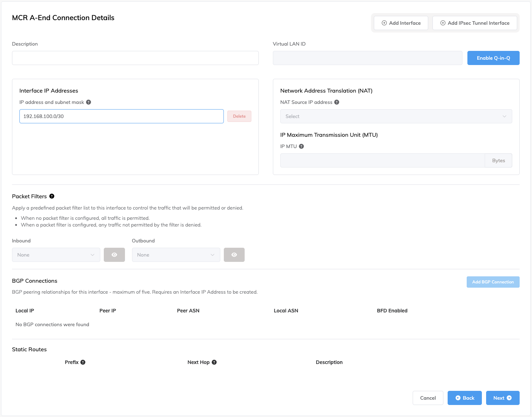
Task: Open the Next Hop help tooltip
Action: click(x=214, y=362)
